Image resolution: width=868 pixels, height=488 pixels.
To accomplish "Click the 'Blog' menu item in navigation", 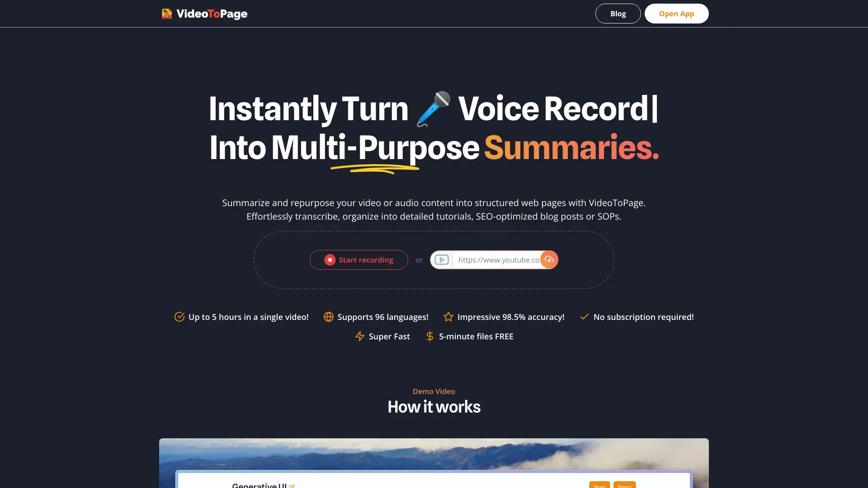I will point(618,13).
